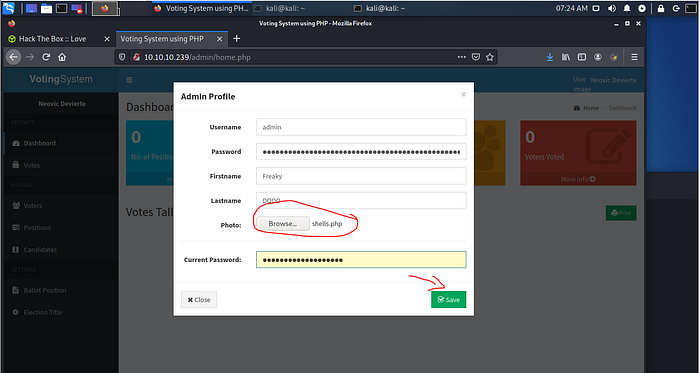The image size is (700, 373).
Task: Click the volume icon in system tray
Action: click(612, 8)
